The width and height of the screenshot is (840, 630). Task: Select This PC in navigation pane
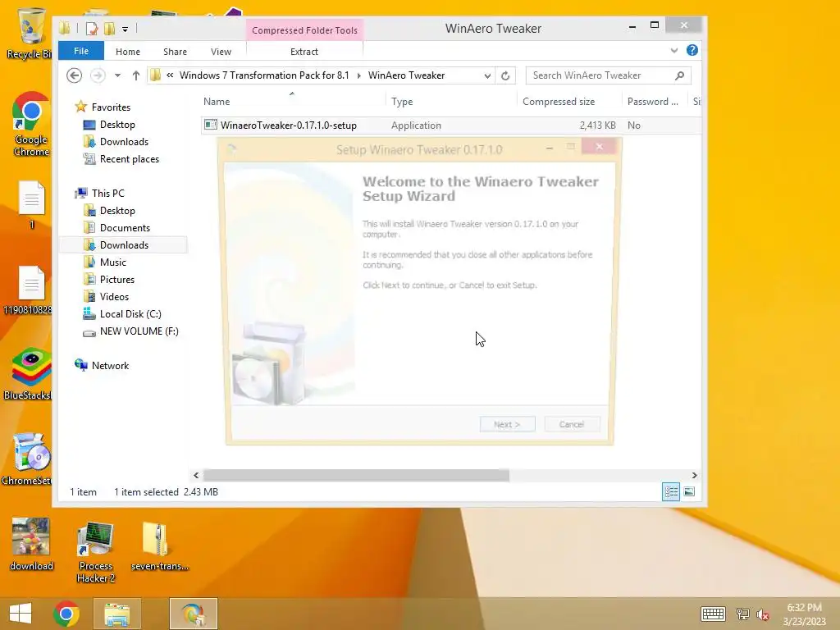pos(107,194)
